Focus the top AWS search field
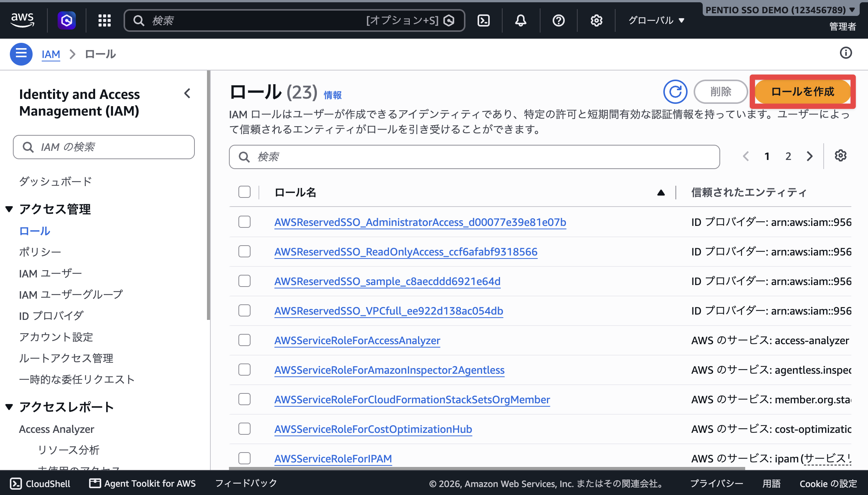 [x=295, y=20]
